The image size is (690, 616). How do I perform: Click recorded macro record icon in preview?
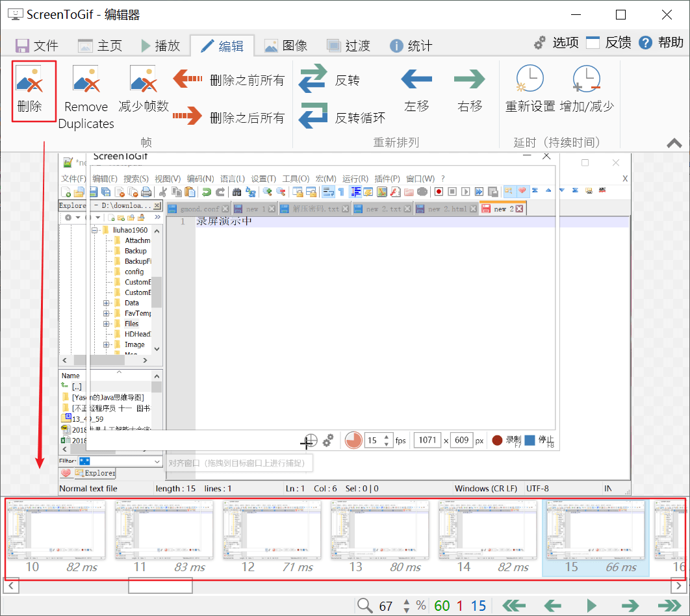click(439, 192)
